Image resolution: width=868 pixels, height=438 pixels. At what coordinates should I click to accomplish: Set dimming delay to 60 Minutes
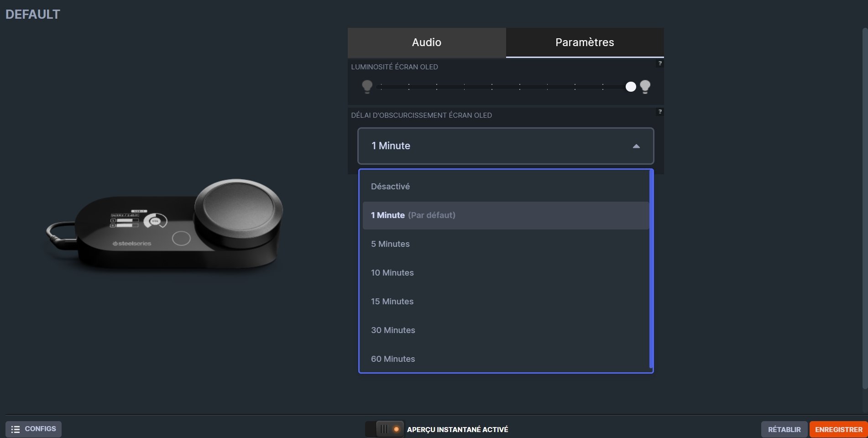(x=506, y=359)
